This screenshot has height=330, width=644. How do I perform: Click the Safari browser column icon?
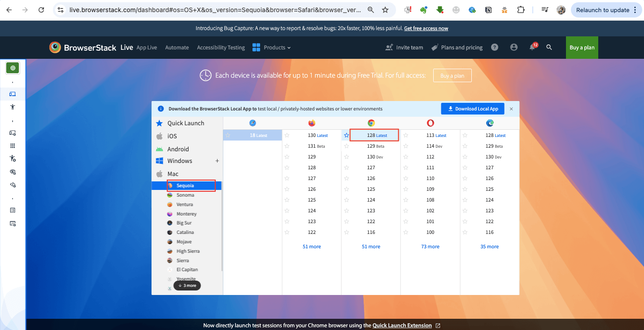(x=253, y=123)
